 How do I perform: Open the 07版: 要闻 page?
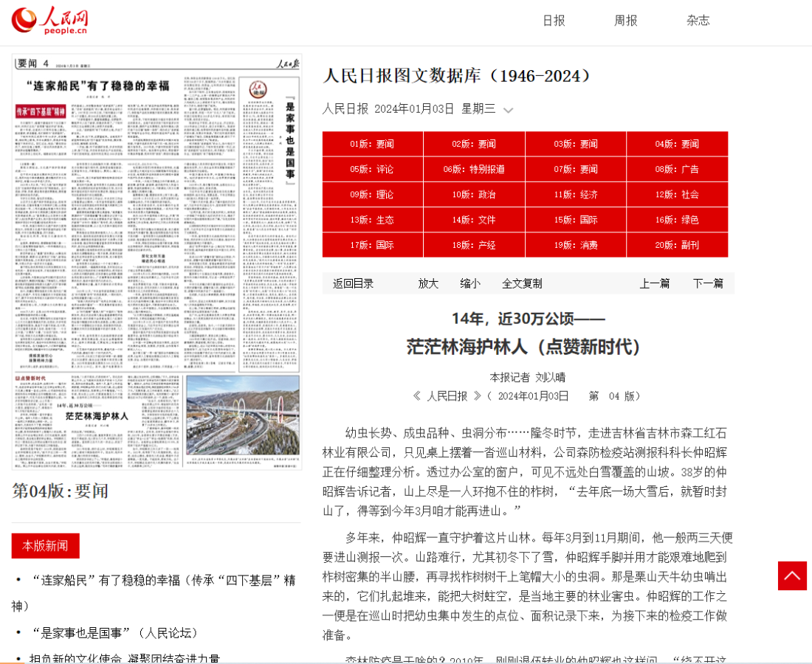(575, 169)
